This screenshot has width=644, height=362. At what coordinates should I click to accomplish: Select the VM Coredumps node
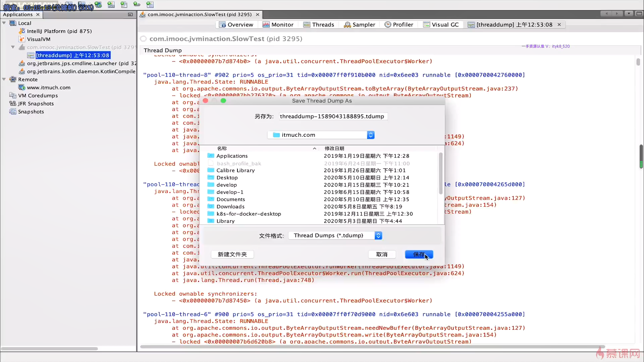click(38, 96)
